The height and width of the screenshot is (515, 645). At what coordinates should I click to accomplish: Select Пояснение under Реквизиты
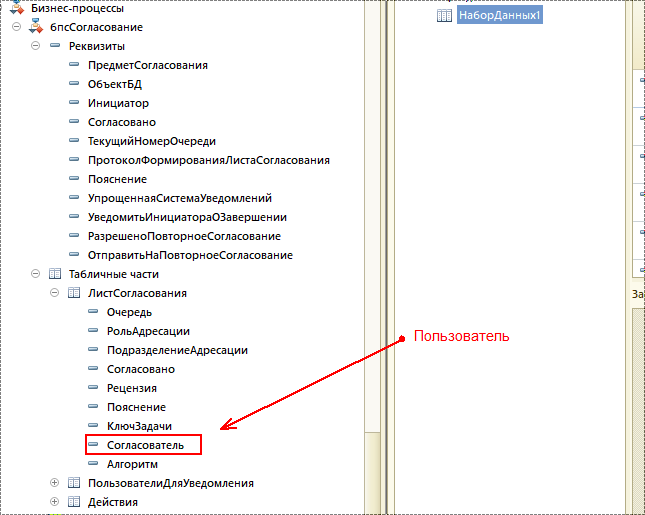point(117,179)
